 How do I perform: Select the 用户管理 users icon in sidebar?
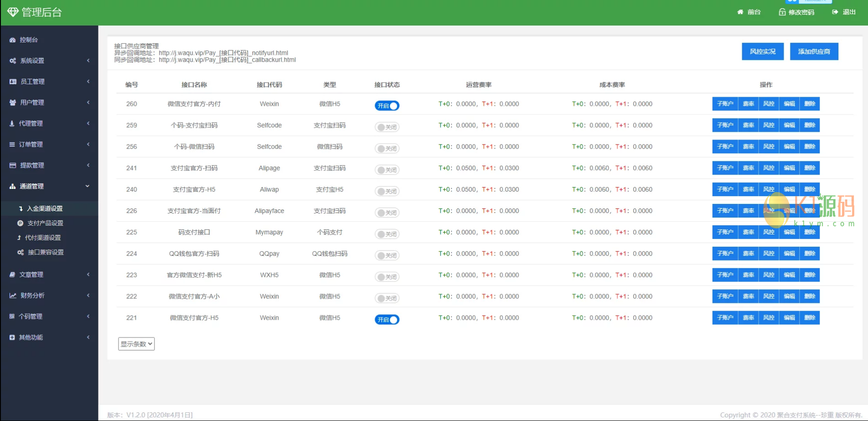point(12,102)
